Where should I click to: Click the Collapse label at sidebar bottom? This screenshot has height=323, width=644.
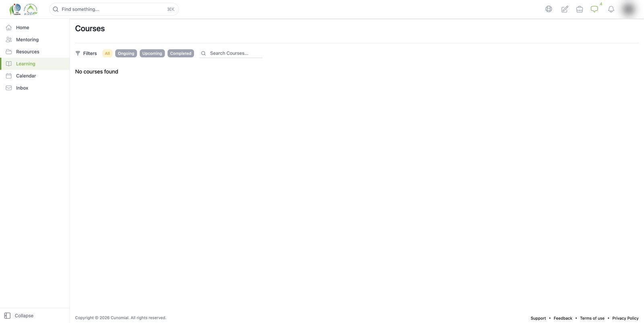[x=24, y=316]
